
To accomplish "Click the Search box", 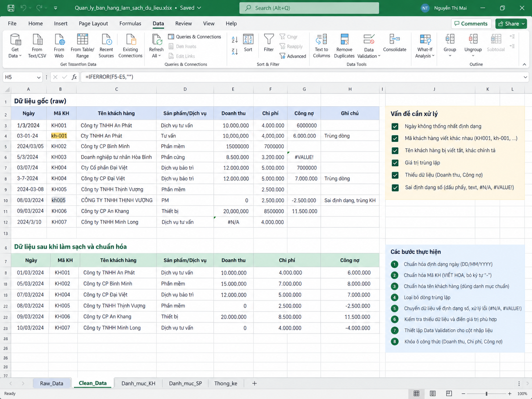I will pos(309,8).
